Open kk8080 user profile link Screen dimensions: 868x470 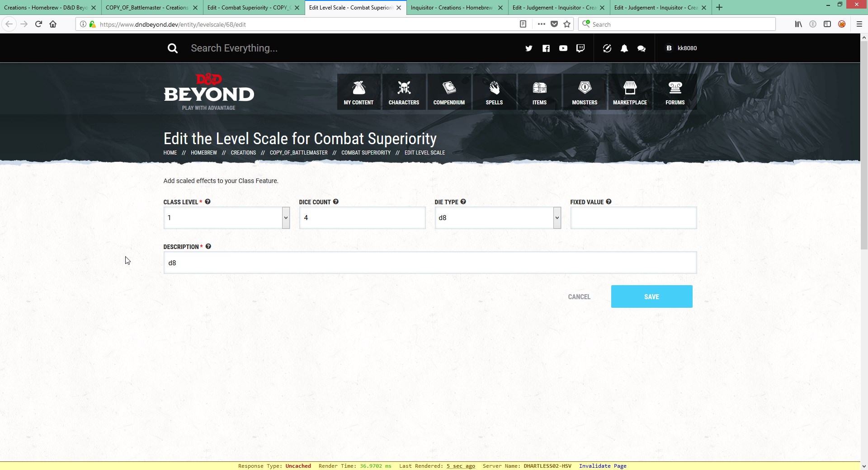687,48
